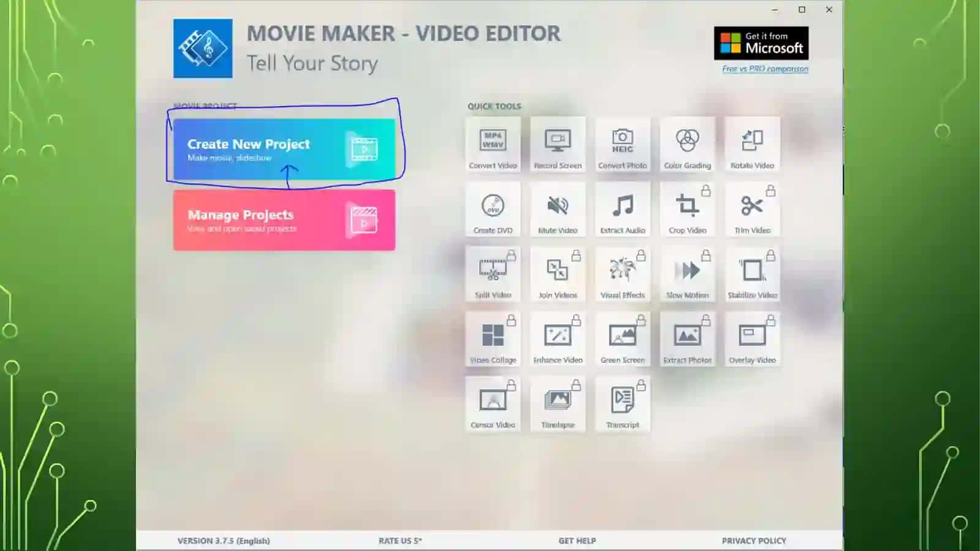
Task: Open GET HELP in the footer
Action: click(577, 541)
